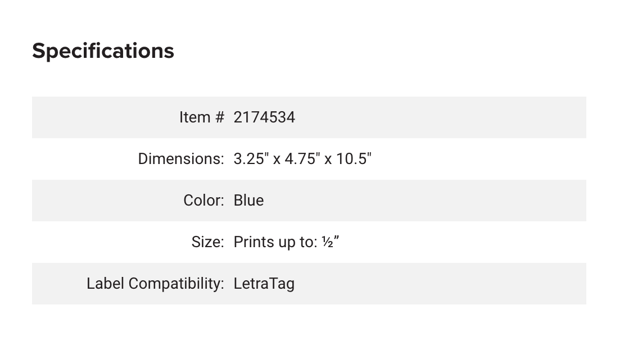Click the Item # label
This screenshot has height=364, width=642.
[x=202, y=117]
